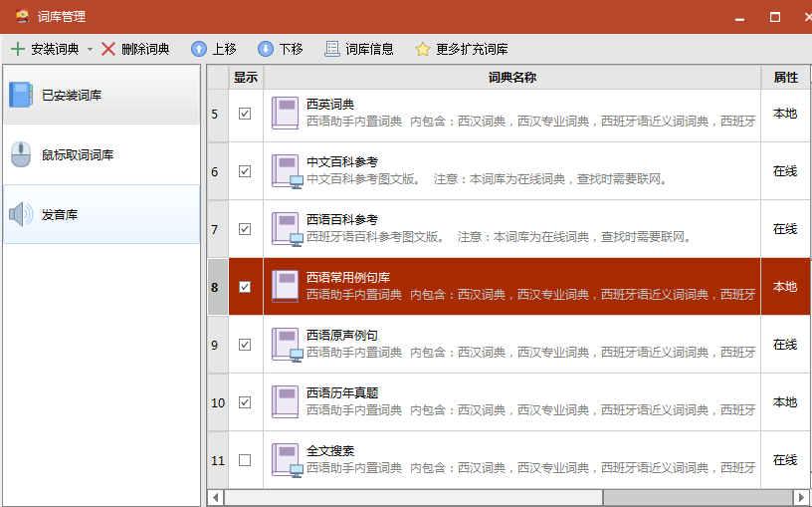Click the green plus Install Dictionary icon
The image size is (812, 507).
pyautogui.click(x=18, y=49)
